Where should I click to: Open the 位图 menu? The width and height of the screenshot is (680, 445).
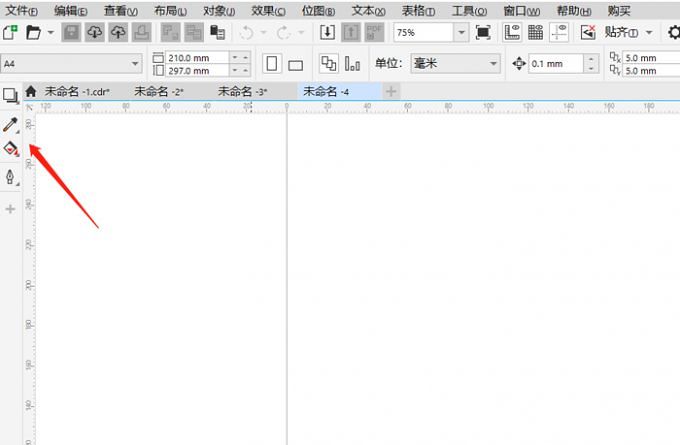click(x=318, y=11)
